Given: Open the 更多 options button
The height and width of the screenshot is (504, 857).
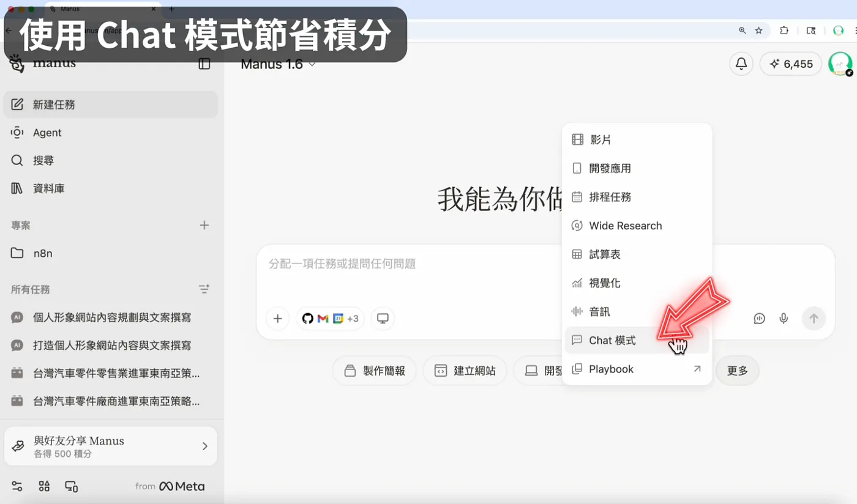Looking at the screenshot, I should 738,371.
